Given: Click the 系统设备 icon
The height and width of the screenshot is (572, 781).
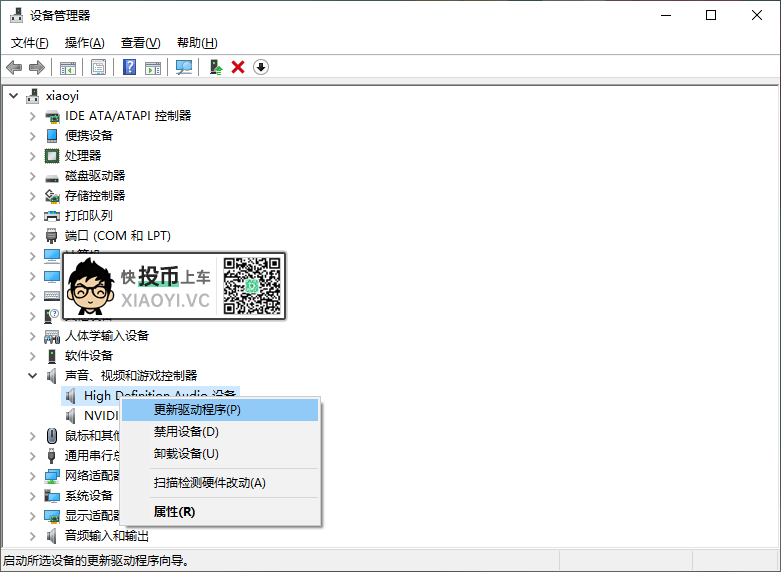Looking at the screenshot, I should click(x=52, y=496).
